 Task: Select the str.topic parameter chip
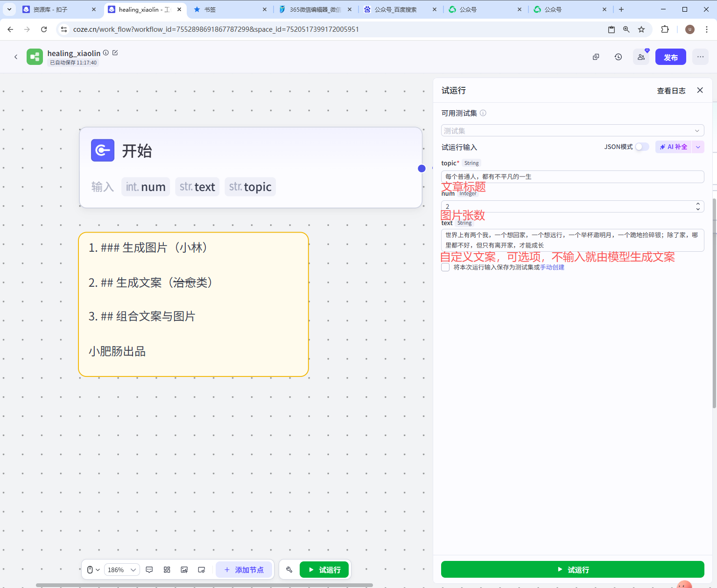pos(250,187)
